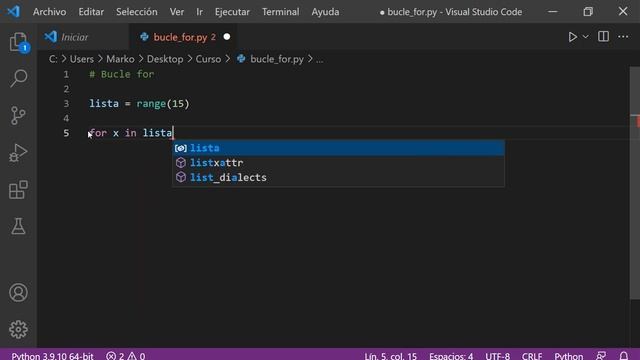Click the 'Marko' breadcrumb segment
640x360 pixels.
120,59
